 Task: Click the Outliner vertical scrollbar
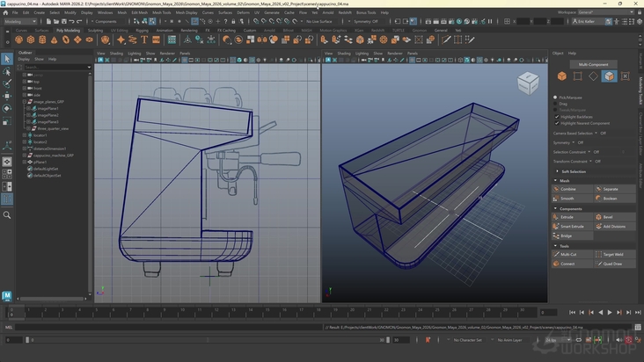[x=90, y=183]
